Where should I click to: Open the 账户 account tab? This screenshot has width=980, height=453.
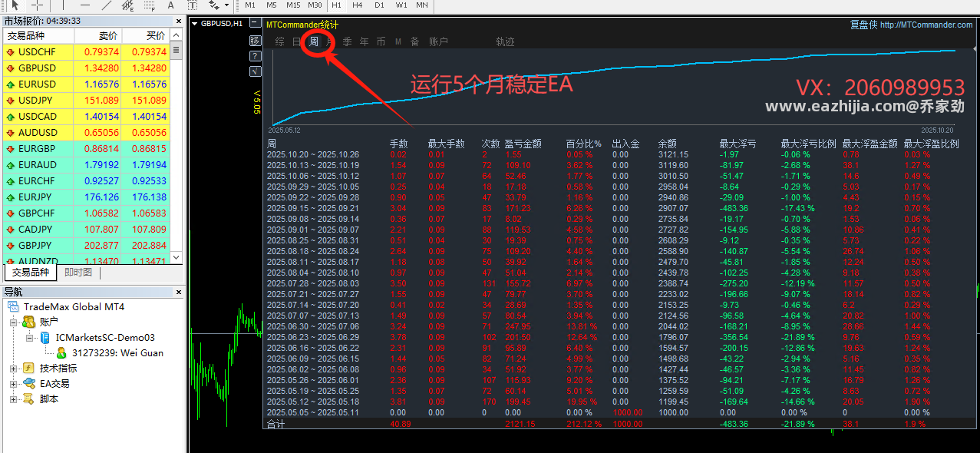pos(438,41)
